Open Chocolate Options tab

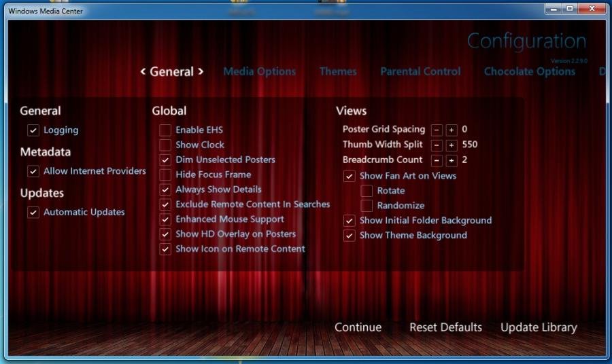point(530,72)
